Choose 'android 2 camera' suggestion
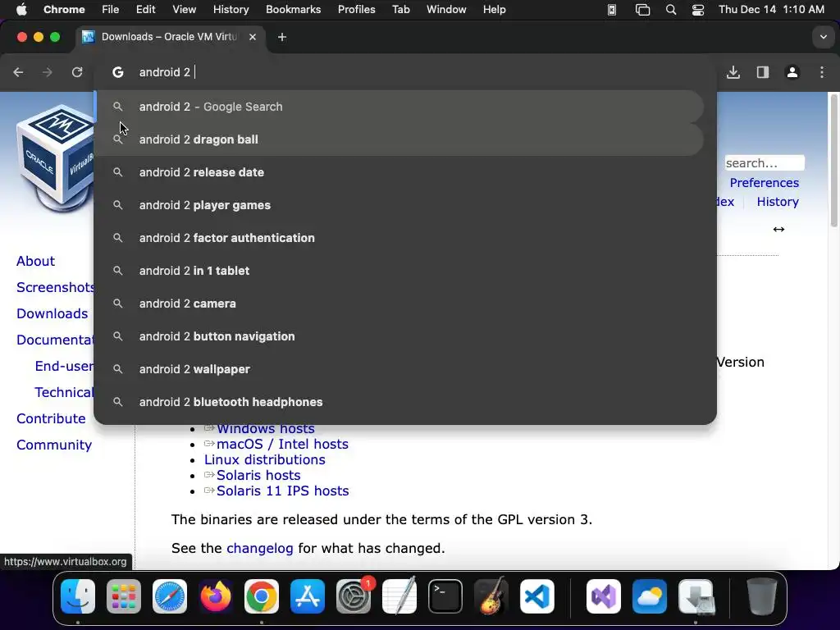 (399, 304)
